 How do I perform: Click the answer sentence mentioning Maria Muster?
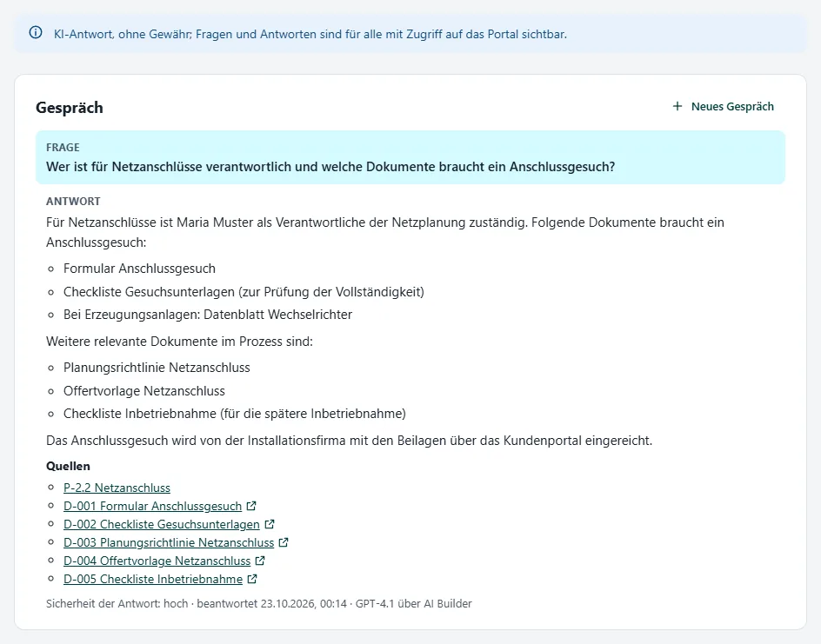pyautogui.click(x=384, y=232)
